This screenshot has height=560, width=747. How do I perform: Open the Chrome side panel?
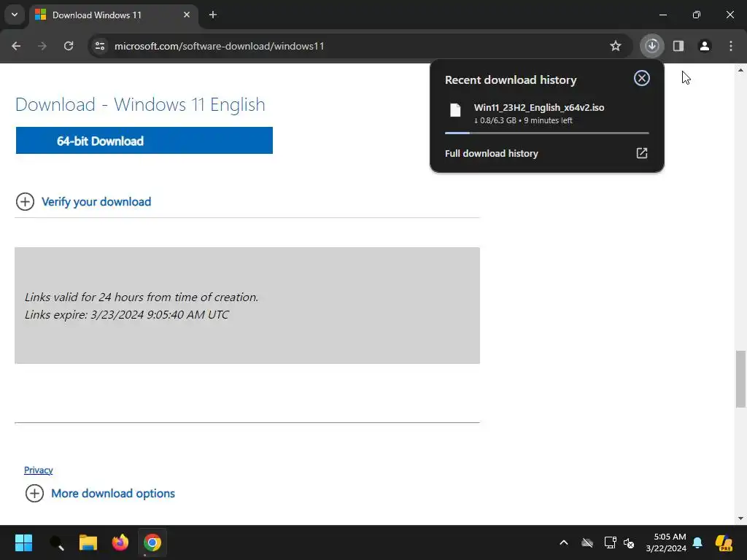click(678, 46)
